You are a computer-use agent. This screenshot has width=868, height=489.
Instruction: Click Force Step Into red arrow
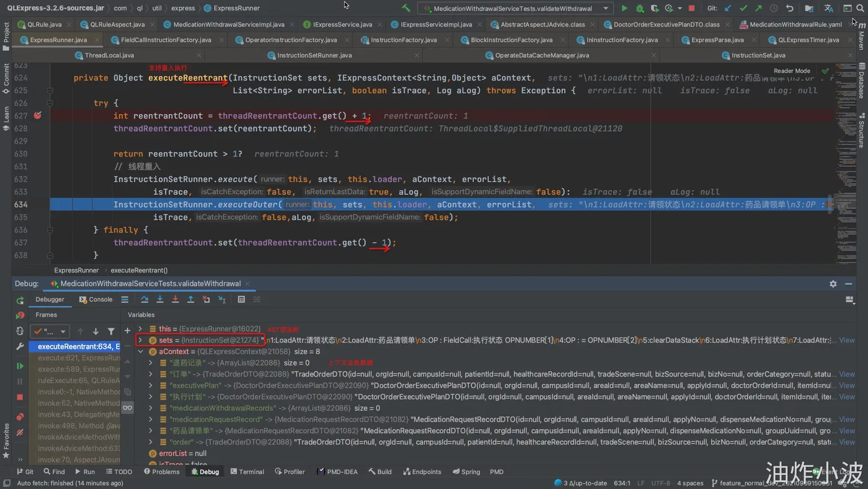click(x=175, y=299)
